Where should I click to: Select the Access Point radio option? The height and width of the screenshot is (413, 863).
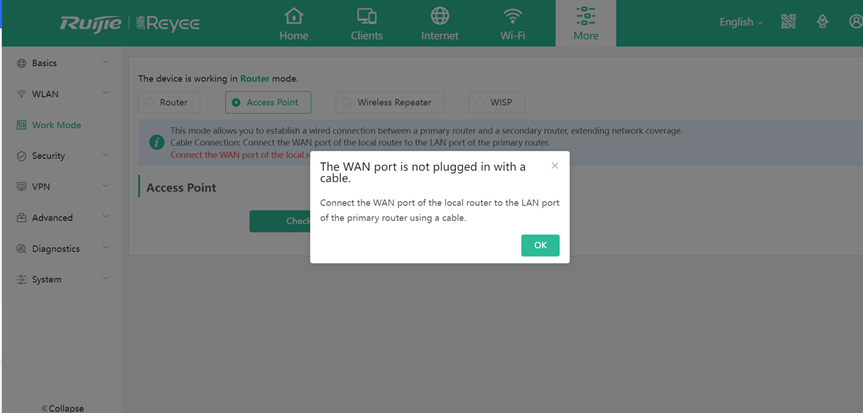coord(268,102)
